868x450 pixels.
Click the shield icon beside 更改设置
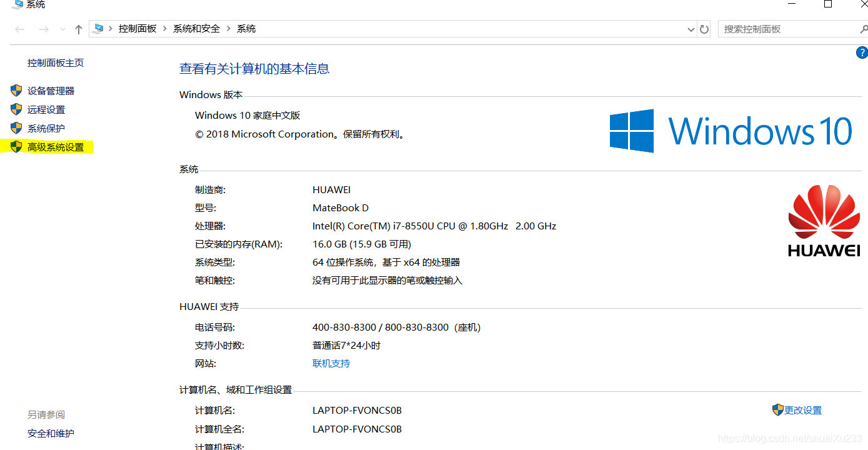coord(777,410)
